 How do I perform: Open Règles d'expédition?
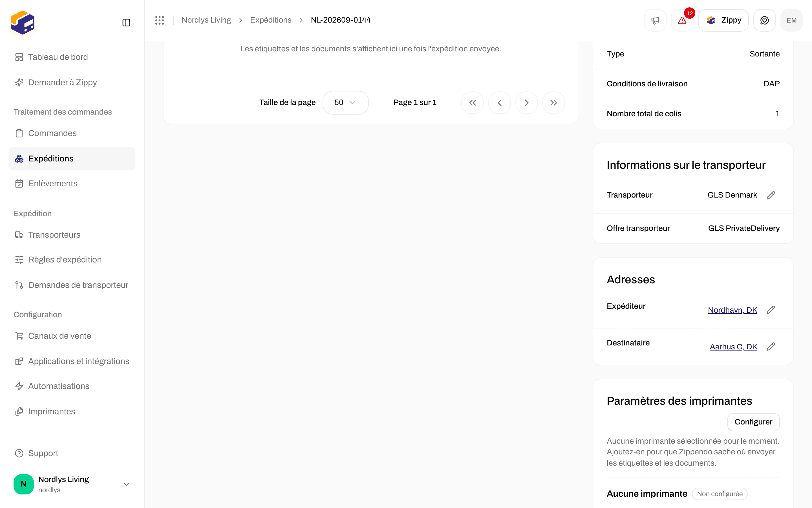(72, 260)
